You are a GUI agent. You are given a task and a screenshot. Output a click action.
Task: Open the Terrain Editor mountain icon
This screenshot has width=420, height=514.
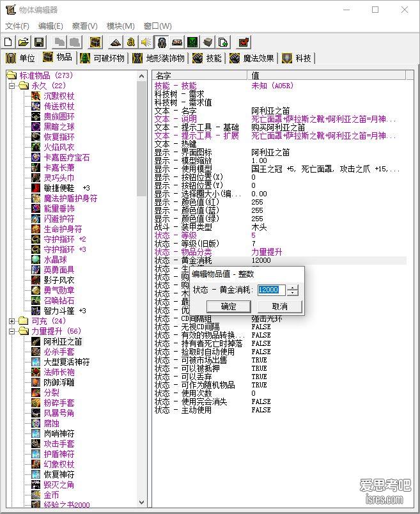[x=116, y=42]
